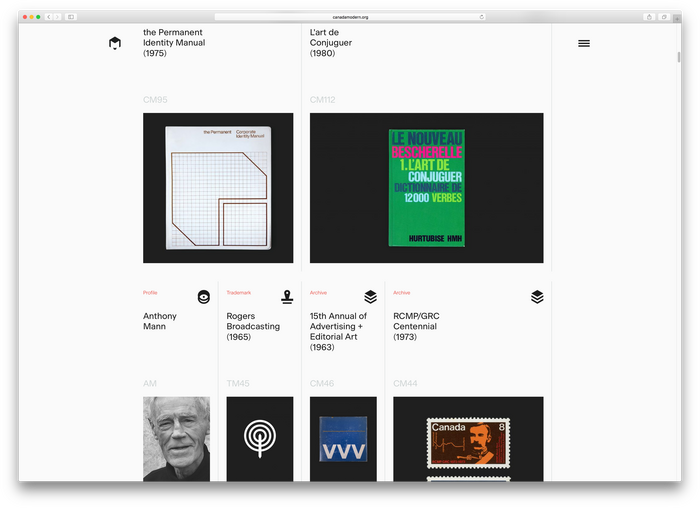The width and height of the screenshot is (700, 508).
Task: Show all tabs overview button
Action: (x=664, y=17)
